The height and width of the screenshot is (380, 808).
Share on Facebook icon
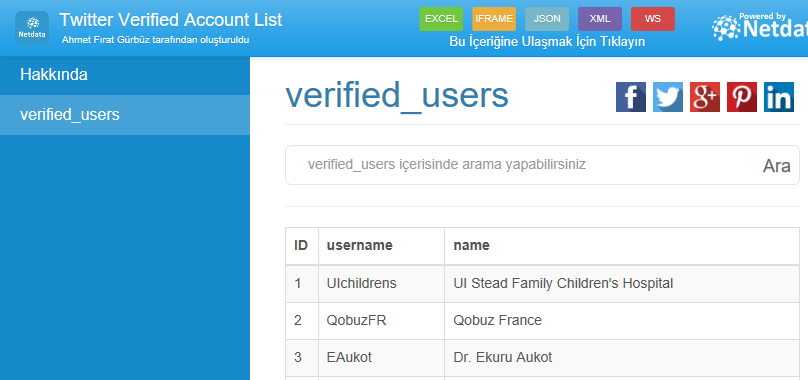point(631,97)
